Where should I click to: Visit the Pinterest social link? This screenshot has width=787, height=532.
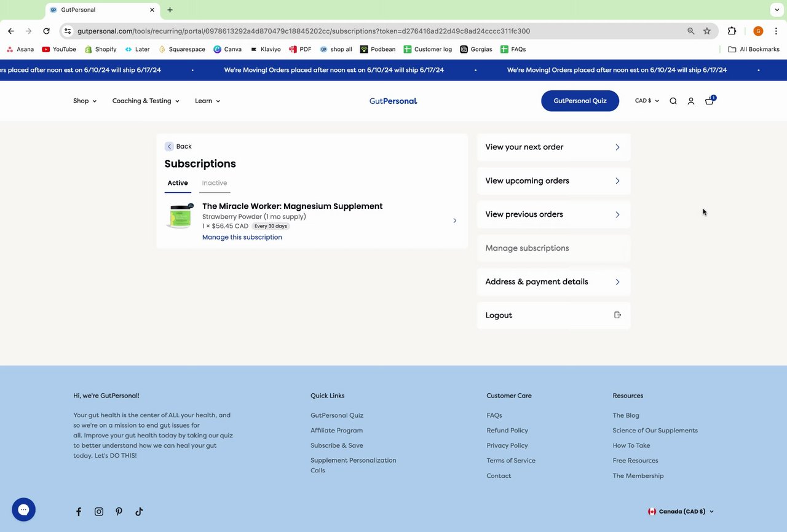tap(119, 512)
